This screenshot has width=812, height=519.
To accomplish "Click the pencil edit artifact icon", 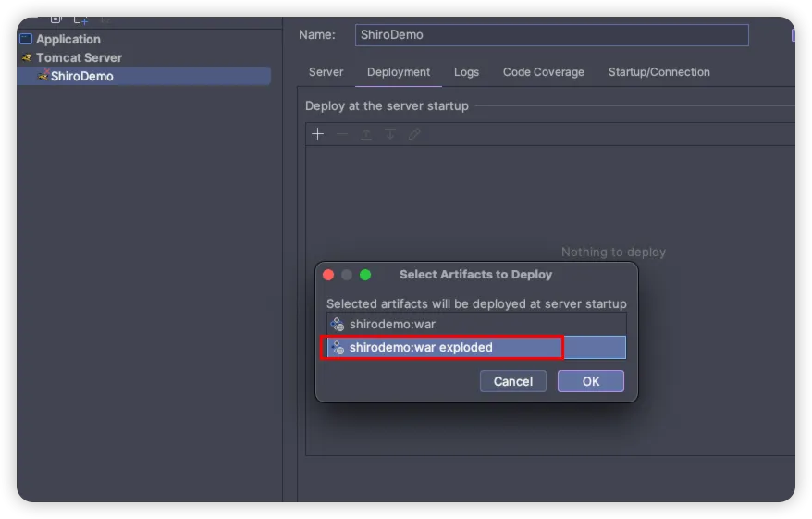I will [x=414, y=134].
